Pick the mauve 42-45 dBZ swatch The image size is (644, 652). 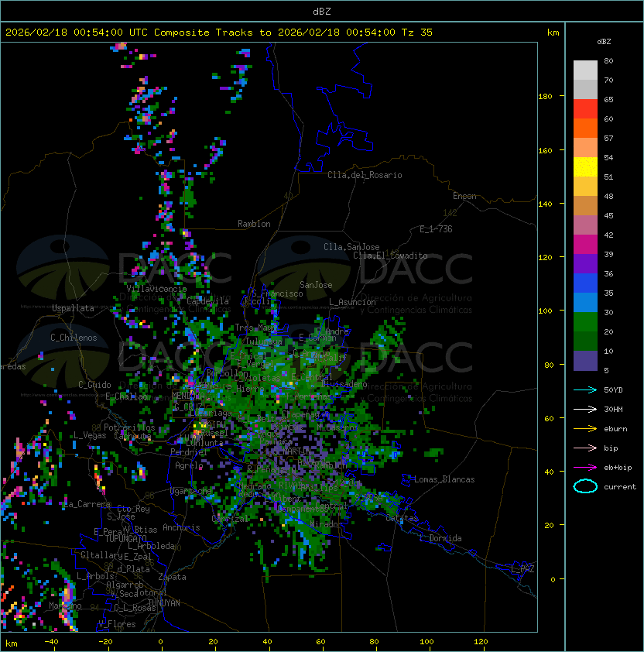(x=585, y=225)
